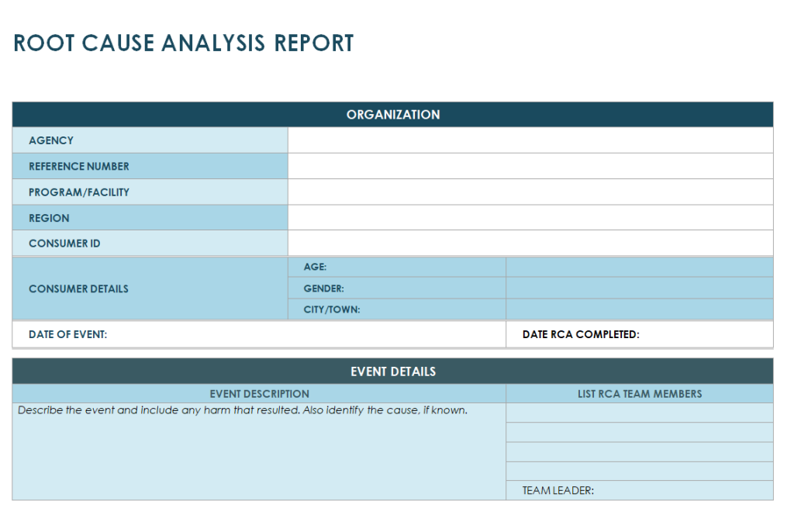Click the PROGRAM/FACILITY value field
Viewport: 794px width, 532px height.
[530, 192]
